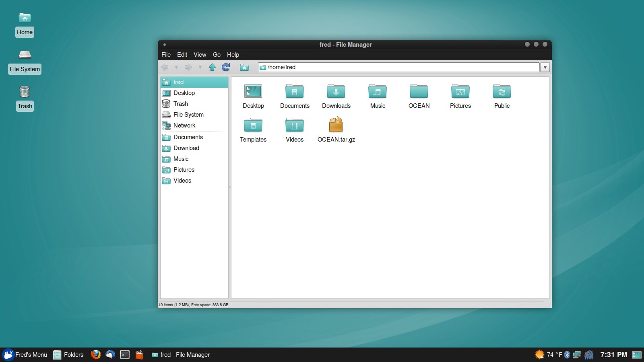
Task: Expand the location bar history dropdown
Action: point(545,67)
